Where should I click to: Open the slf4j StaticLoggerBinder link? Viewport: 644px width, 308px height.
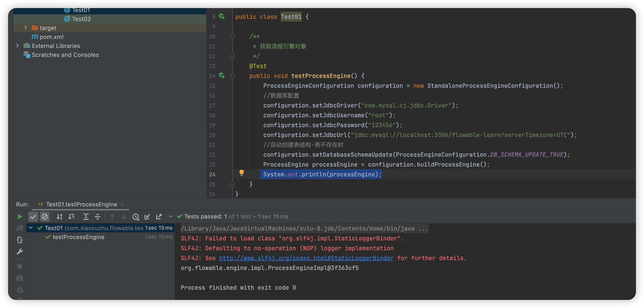pos(306,258)
